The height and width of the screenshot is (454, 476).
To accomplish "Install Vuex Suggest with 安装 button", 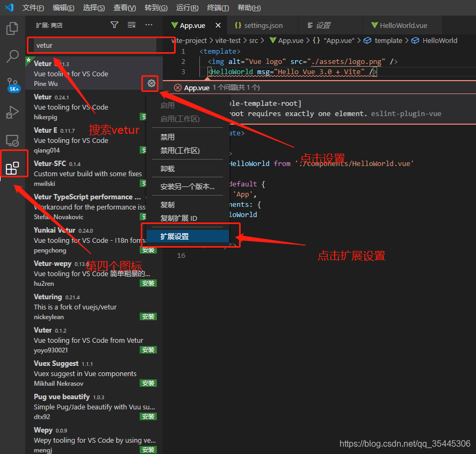I will [x=148, y=383].
